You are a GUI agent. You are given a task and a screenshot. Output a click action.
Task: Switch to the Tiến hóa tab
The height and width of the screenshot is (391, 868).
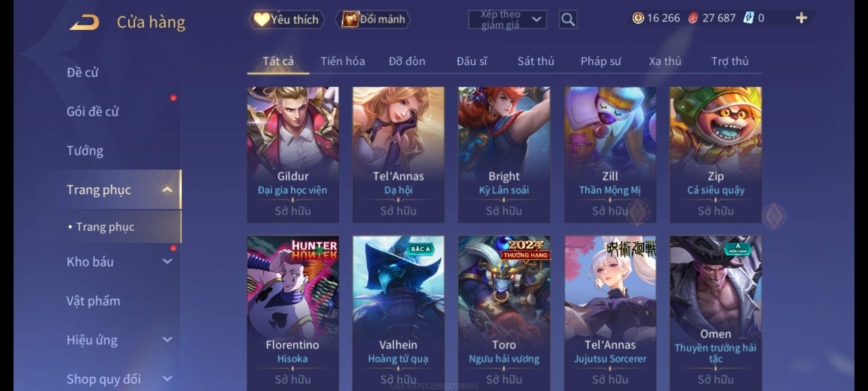pos(342,61)
